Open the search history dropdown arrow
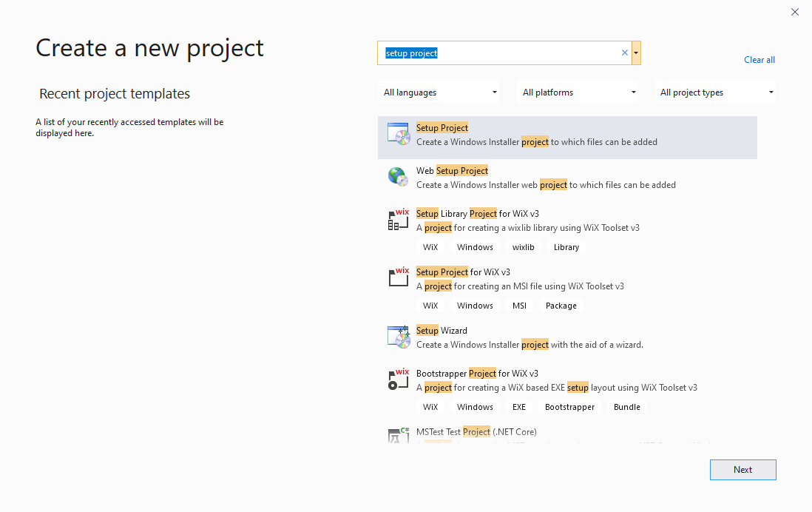Screen dimensions: 812x512 pos(636,53)
